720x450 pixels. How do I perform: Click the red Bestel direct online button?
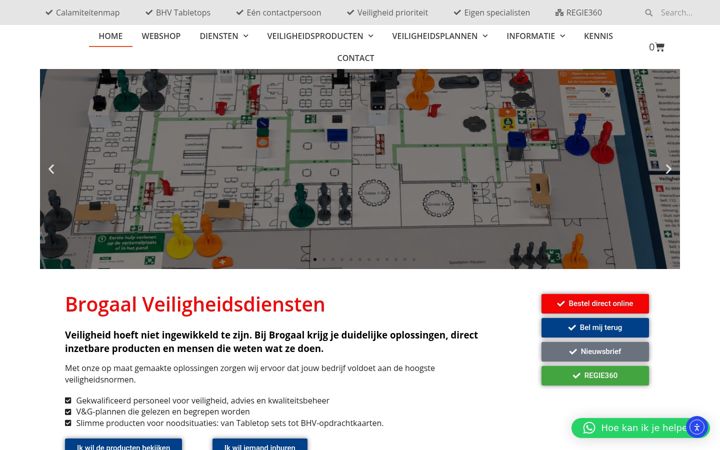[595, 304]
